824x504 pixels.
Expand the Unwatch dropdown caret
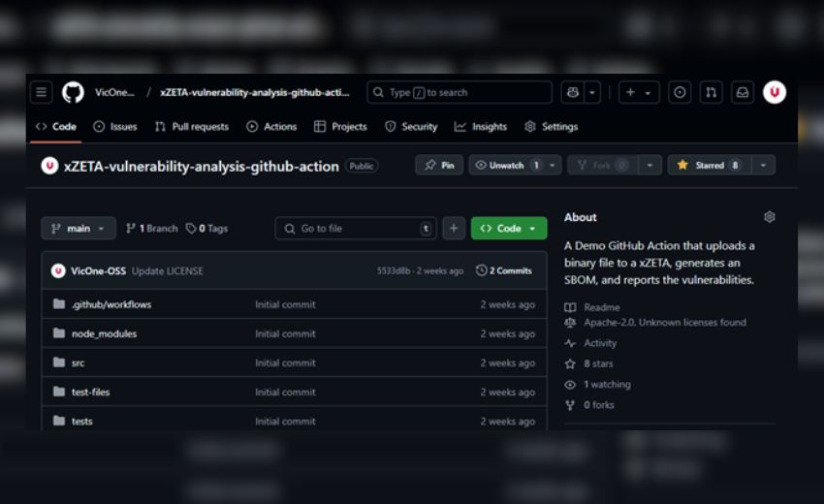point(553,165)
